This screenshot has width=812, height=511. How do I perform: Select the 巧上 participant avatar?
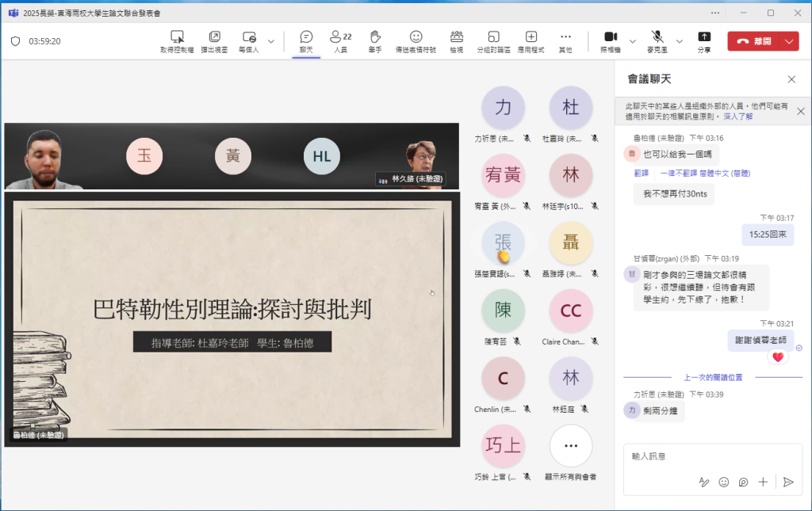click(504, 446)
